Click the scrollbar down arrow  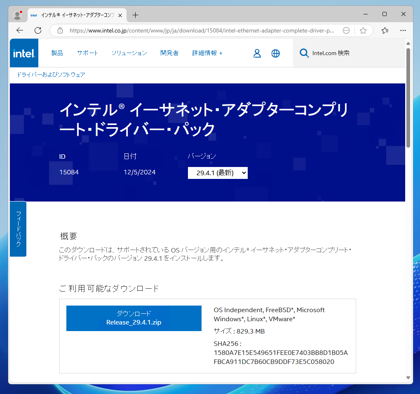coord(408,378)
